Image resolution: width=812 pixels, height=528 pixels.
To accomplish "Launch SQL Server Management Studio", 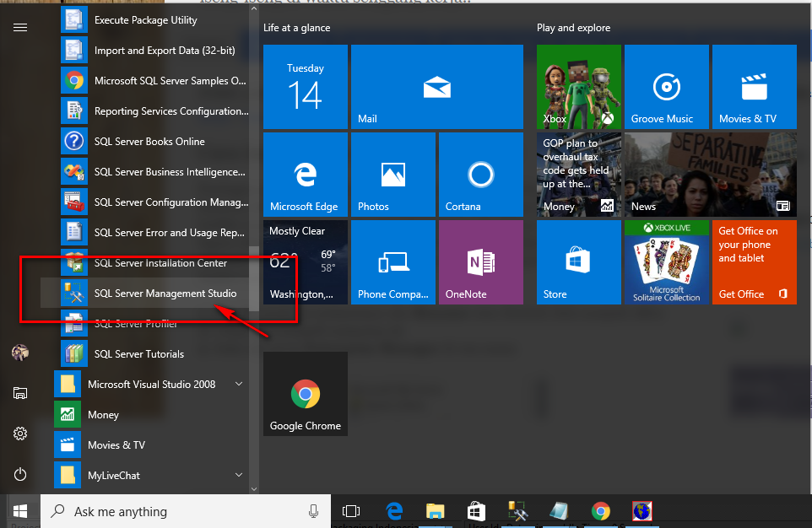I will pos(145,294).
